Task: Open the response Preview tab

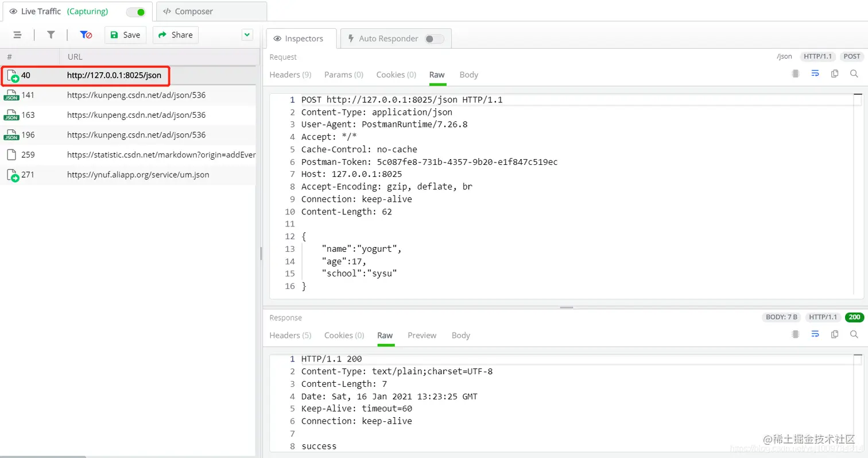Action: [422, 335]
